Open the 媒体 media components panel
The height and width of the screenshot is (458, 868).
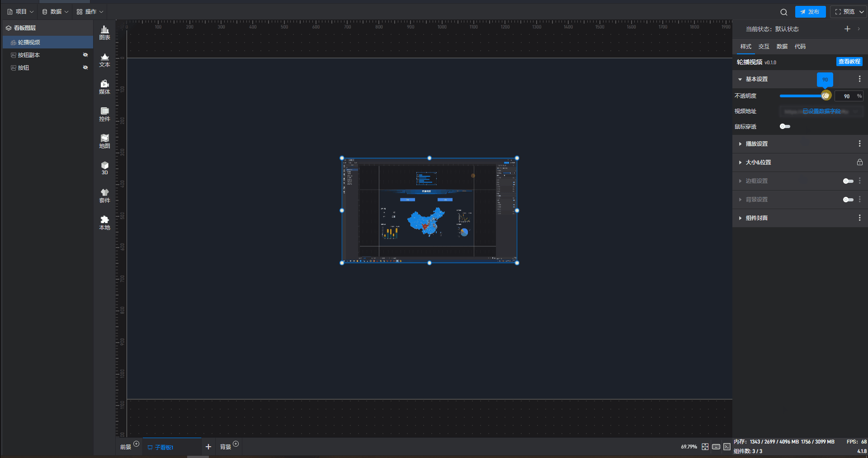coord(104,87)
